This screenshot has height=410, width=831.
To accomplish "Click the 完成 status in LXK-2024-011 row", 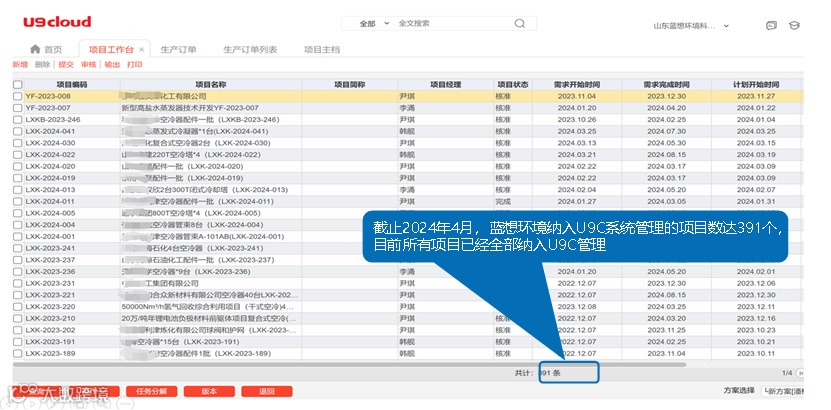I will click(x=503, y=201).
